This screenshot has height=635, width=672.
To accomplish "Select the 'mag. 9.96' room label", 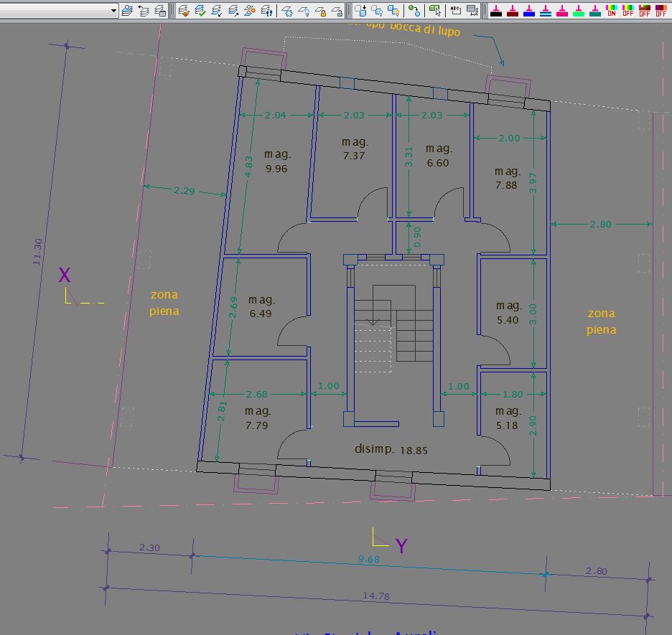I will coord(277,161).
